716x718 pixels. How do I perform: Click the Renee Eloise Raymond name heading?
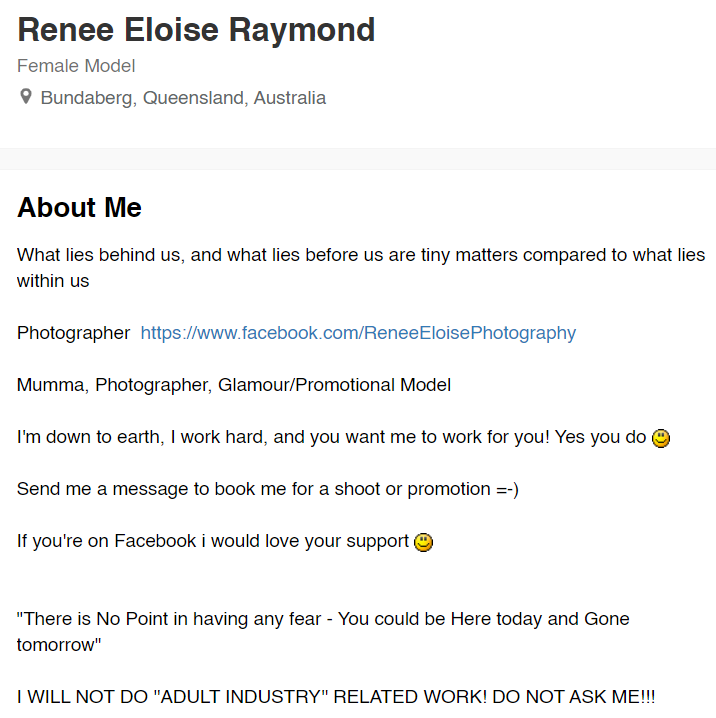[196, 30]
